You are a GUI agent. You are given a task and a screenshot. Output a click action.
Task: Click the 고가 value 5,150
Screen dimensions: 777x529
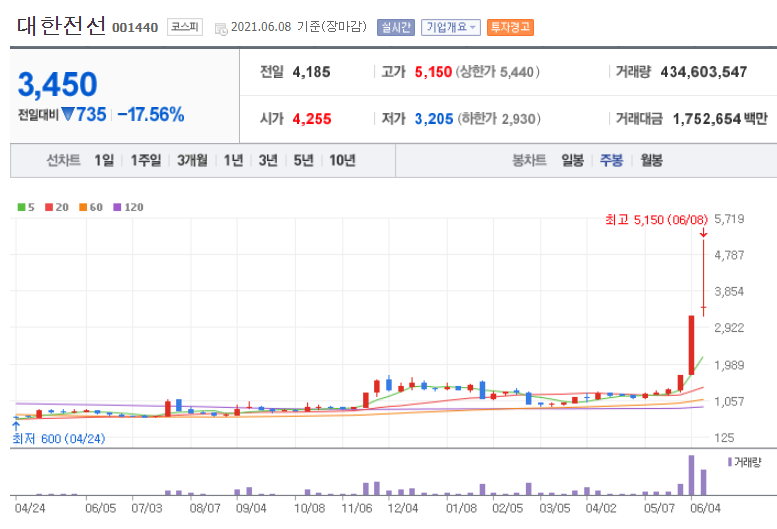pos(433,72)
